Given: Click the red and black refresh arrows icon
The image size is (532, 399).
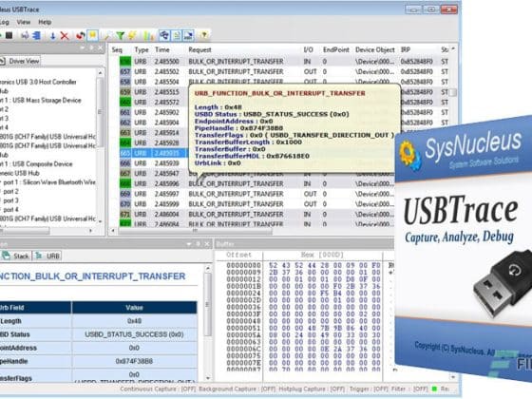Looking at the screenshot, I should [80, 36].
